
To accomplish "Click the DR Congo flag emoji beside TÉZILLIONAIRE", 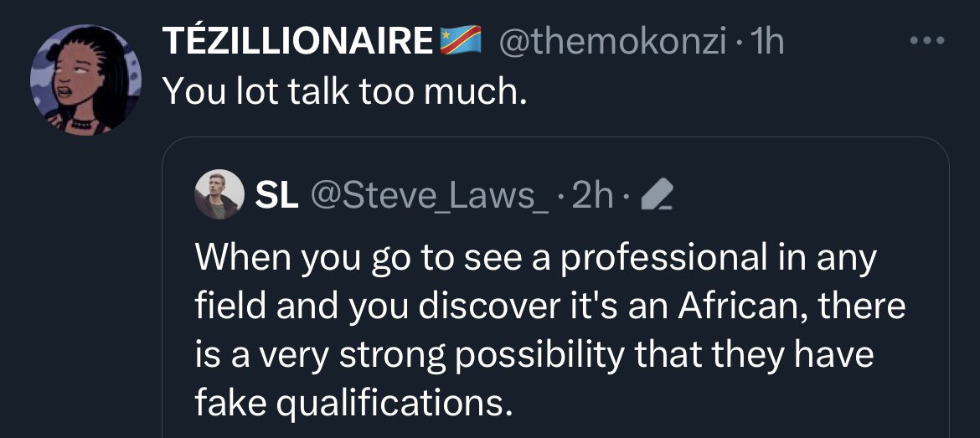I will 461,40.
